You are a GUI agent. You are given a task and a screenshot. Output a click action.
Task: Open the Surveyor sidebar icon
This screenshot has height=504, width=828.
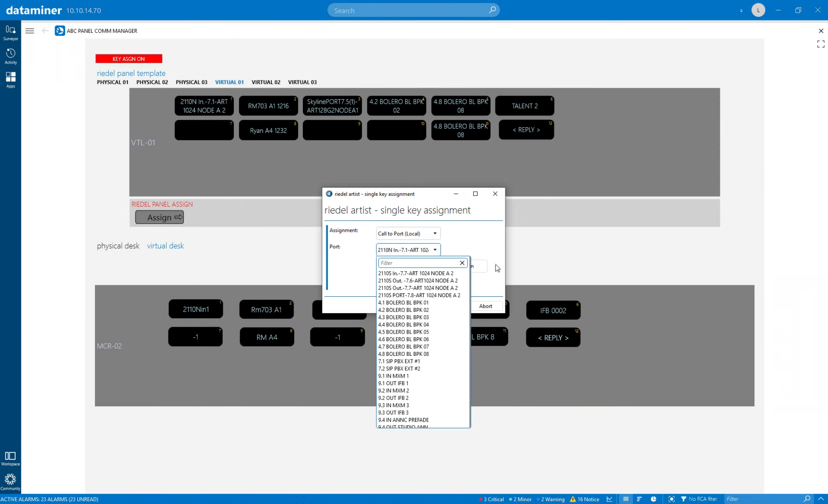[x=10, y=33]
